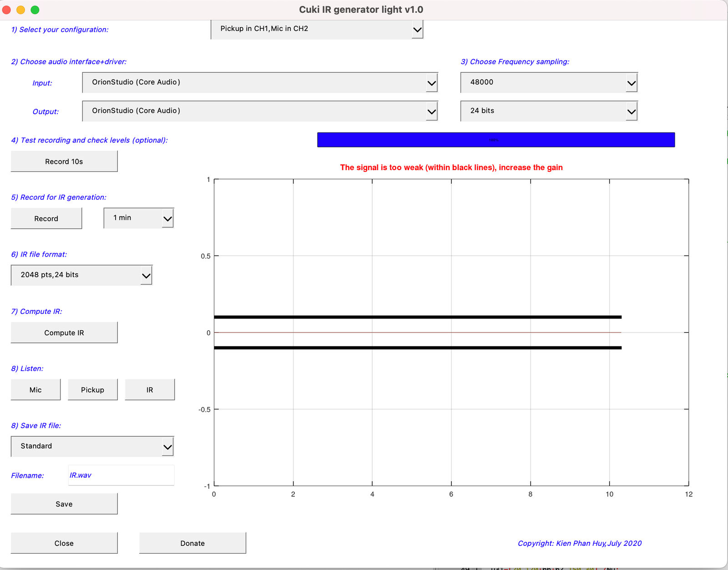Open the configuration dropdown showing Pickup in CH1
This screenshot has width=728, height=570.
(x=317, y=29)
